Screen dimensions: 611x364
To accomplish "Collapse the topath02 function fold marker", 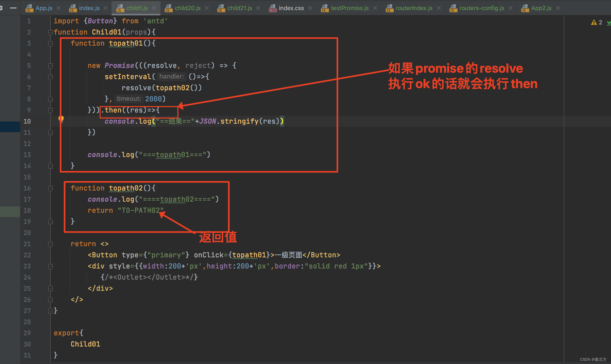I will pyautogui.click(x=50, y=188).
